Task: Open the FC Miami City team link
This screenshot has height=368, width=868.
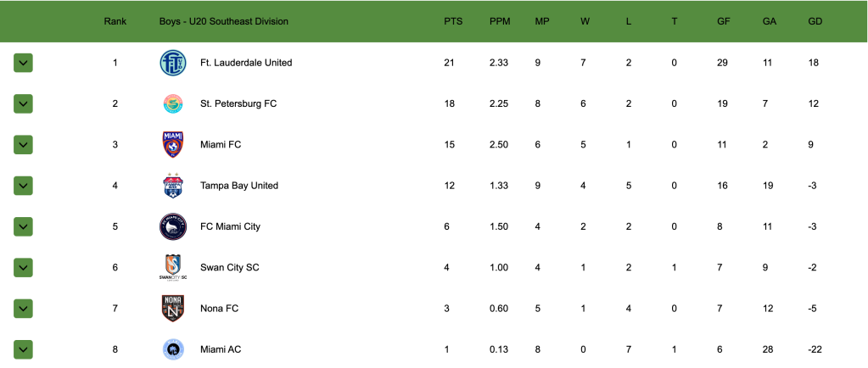Action: [x=230, y=226]
